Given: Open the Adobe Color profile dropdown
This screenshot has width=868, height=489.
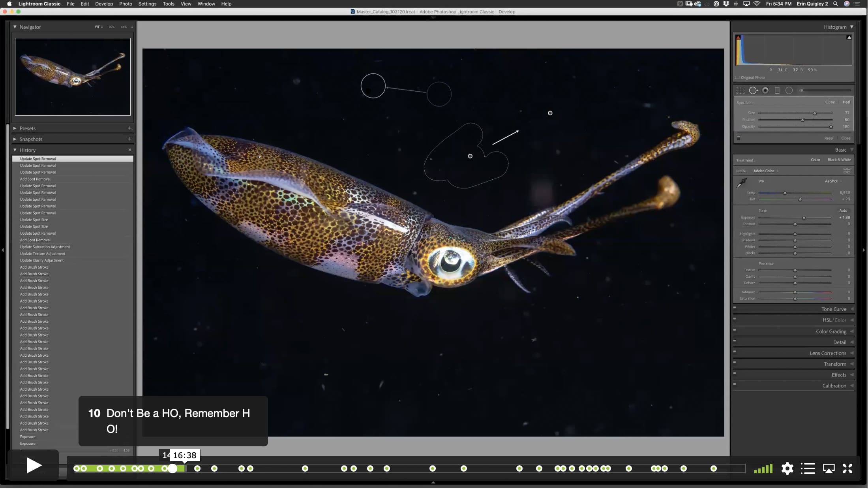Looking at the screenshot, I should point(765,171).
